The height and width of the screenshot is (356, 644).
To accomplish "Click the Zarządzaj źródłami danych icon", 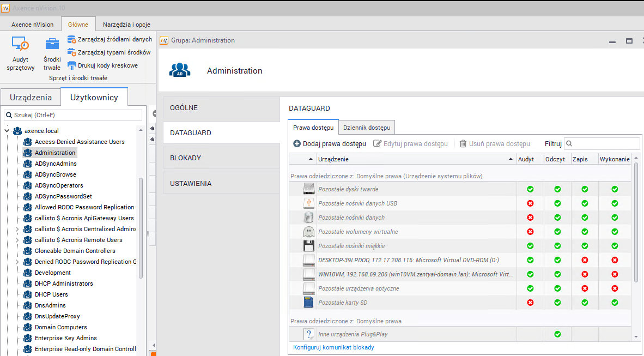I will [71, 39].
